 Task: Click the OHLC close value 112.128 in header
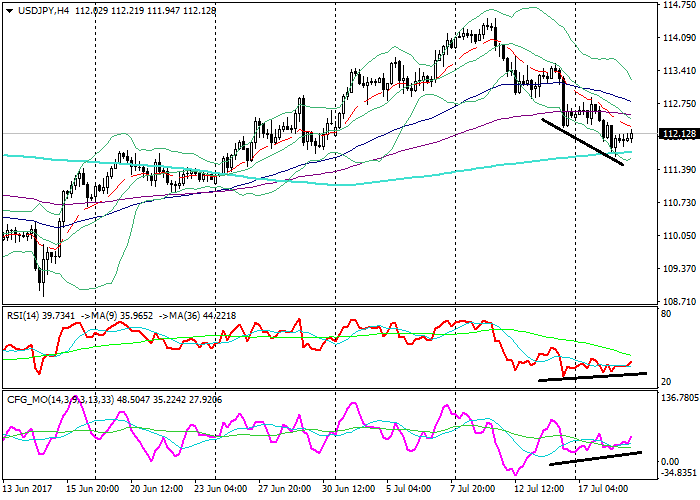pos(200,10)
